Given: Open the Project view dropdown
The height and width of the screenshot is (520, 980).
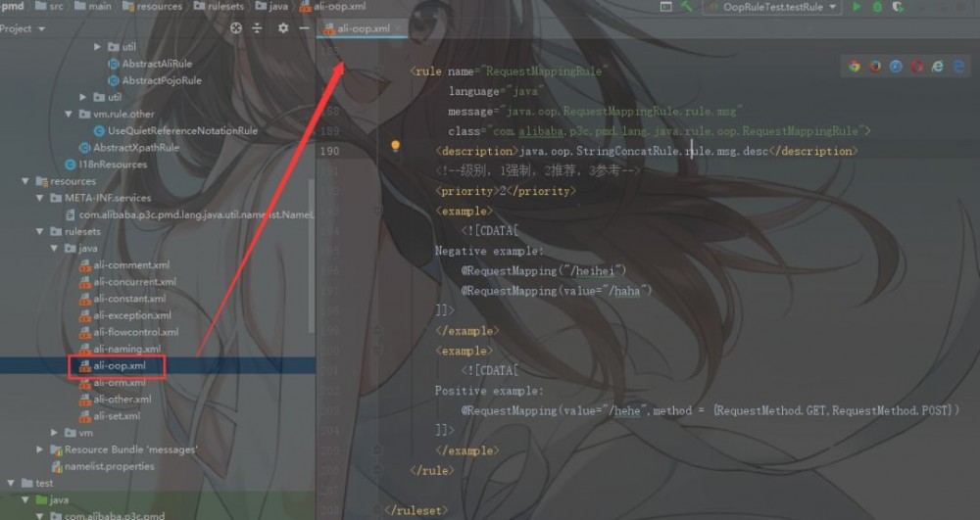Looking at the screenshot, I should click(23, 28).
